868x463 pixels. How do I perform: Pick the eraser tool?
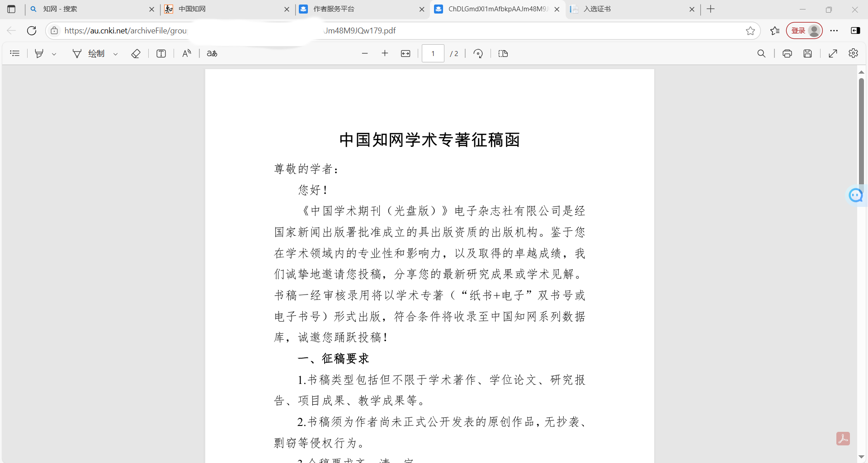pos(136,53)
